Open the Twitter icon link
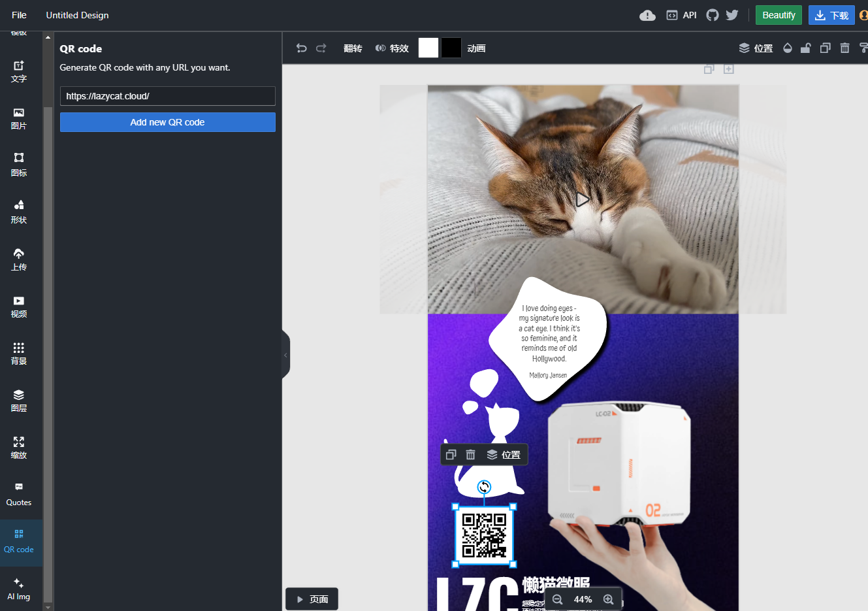 732,15
